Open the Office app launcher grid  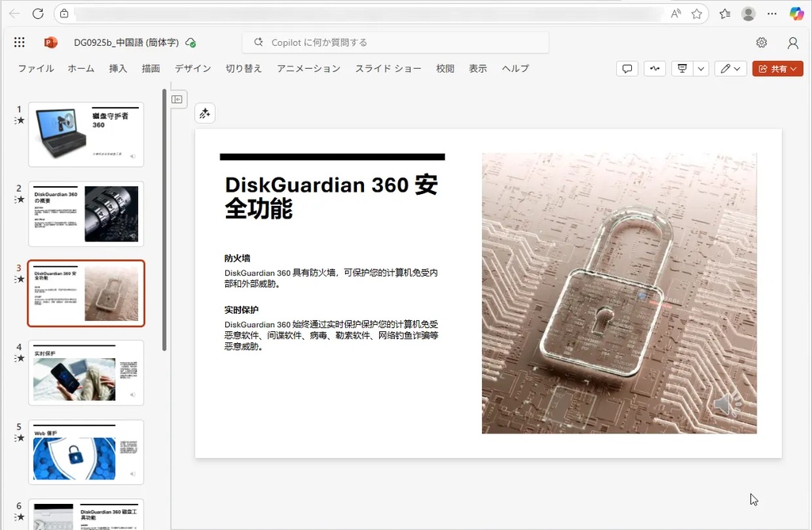click(x=19, y=43)
